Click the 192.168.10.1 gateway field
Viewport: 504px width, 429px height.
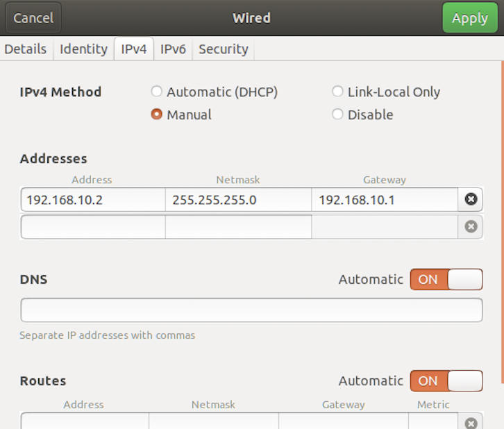point(384,200)
